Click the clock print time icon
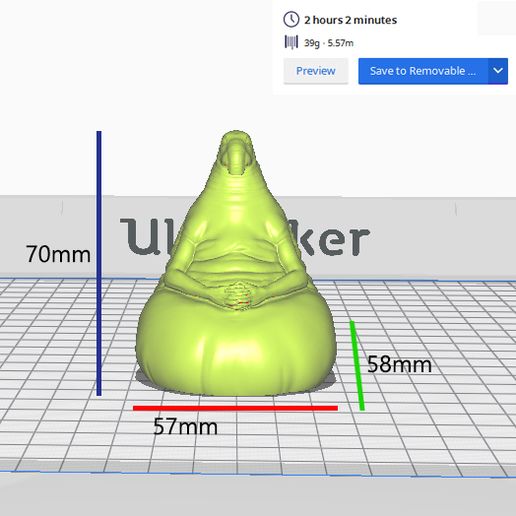This screenshot has height=516, width=516. [291, 20]
